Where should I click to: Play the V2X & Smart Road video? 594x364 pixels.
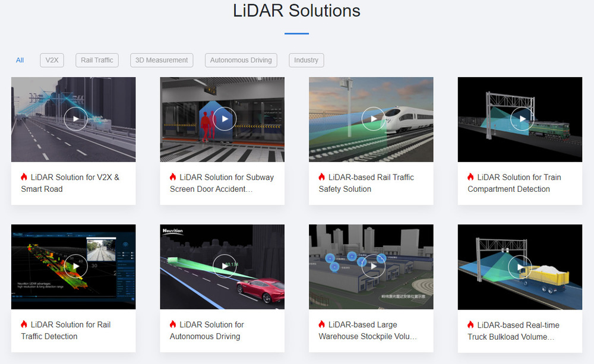point(75,119)
